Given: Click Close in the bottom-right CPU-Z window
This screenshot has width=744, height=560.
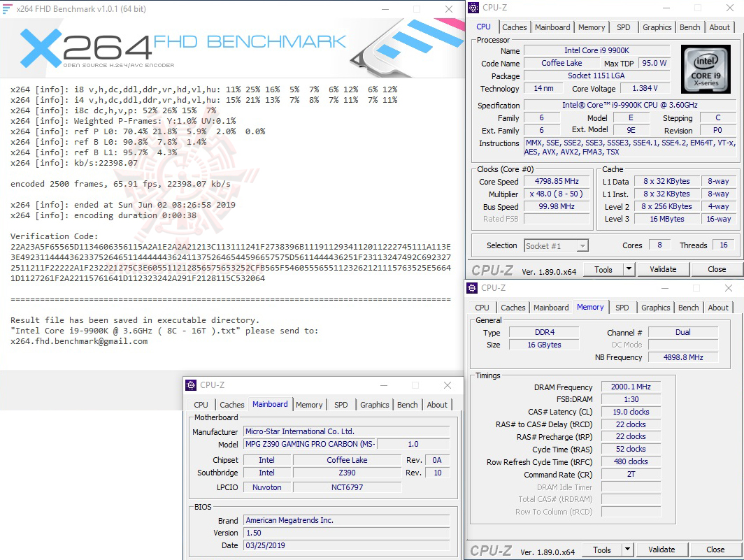Looking at the screenshot, I should (715, 550).
